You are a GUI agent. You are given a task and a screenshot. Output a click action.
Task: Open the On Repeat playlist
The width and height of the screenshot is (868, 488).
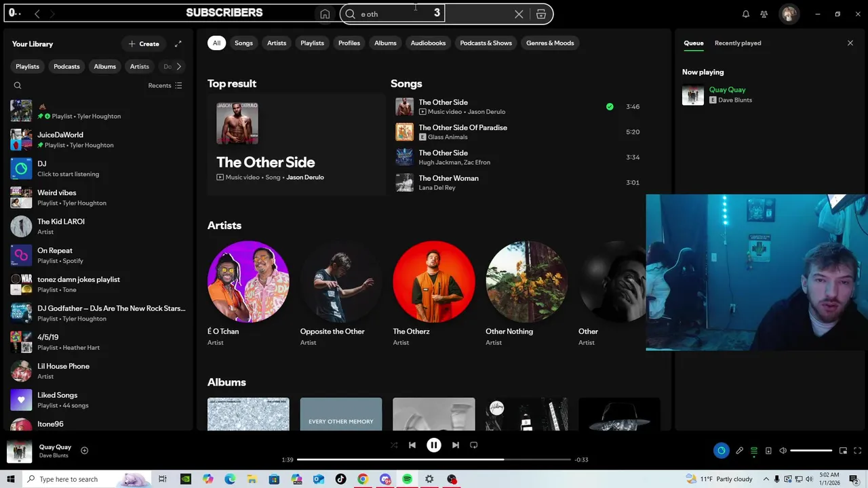(x=98, y=256)
